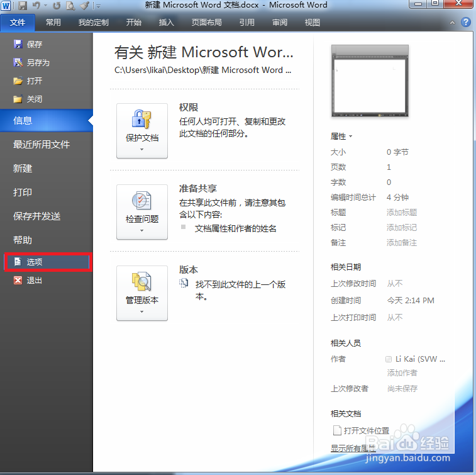Open the 管理版本 dropdown button
476x475 pixels.
click(x=142, y=293)
